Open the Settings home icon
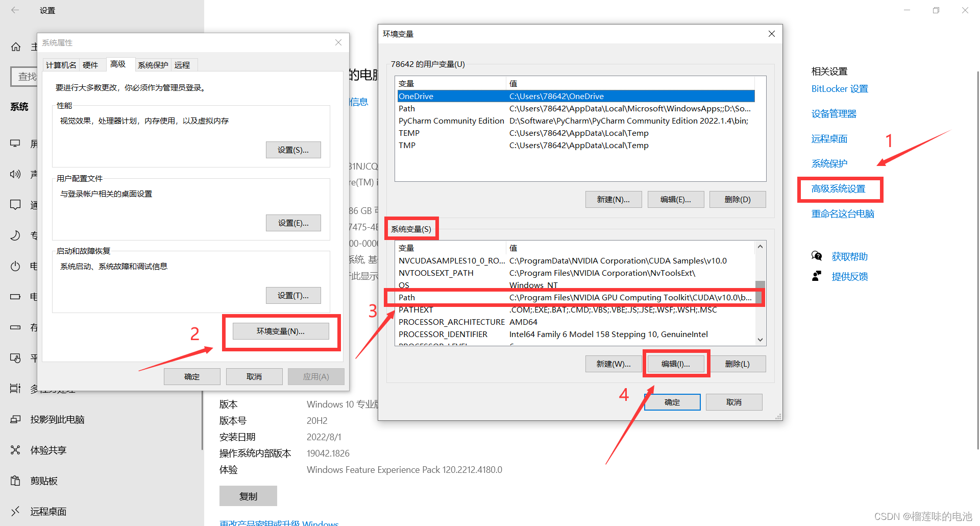Viewport: 980px width, 526px height. [x=16, y=47]
